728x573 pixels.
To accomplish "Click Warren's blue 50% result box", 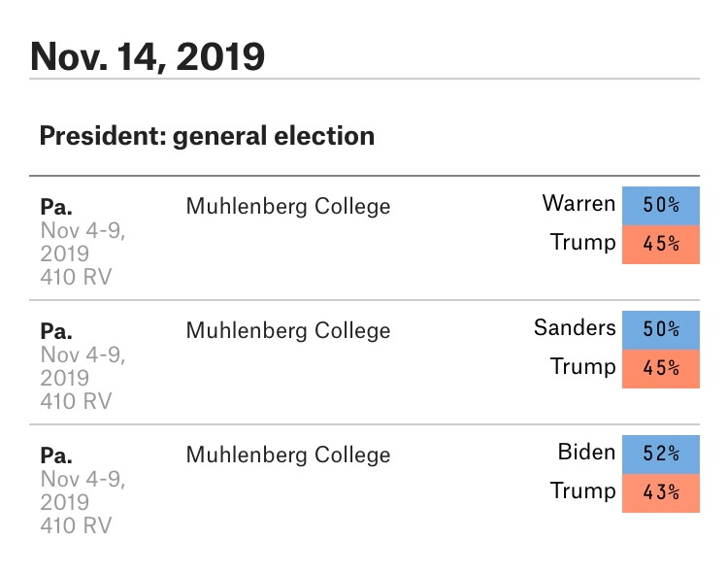I will 660,206.
